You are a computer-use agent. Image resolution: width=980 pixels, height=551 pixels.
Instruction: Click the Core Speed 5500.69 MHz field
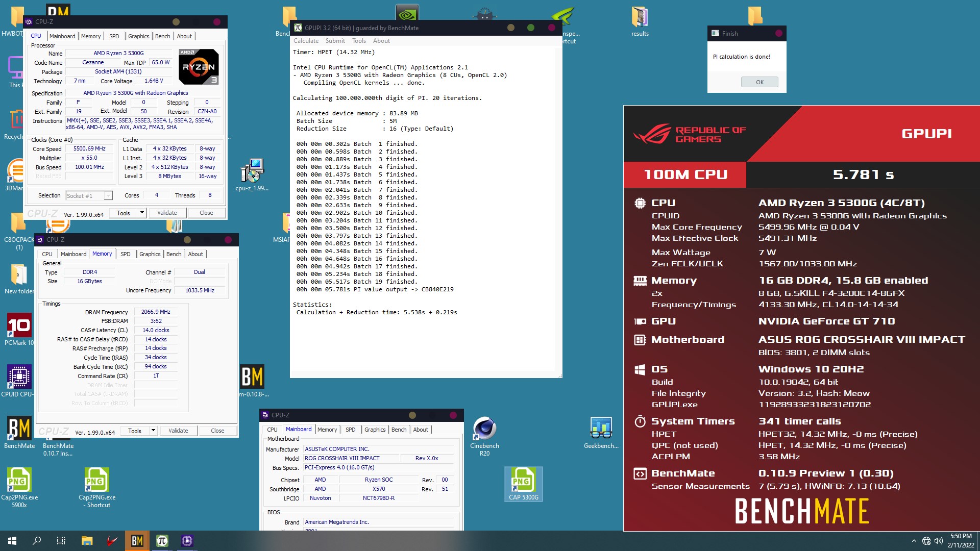pos(89,149)
